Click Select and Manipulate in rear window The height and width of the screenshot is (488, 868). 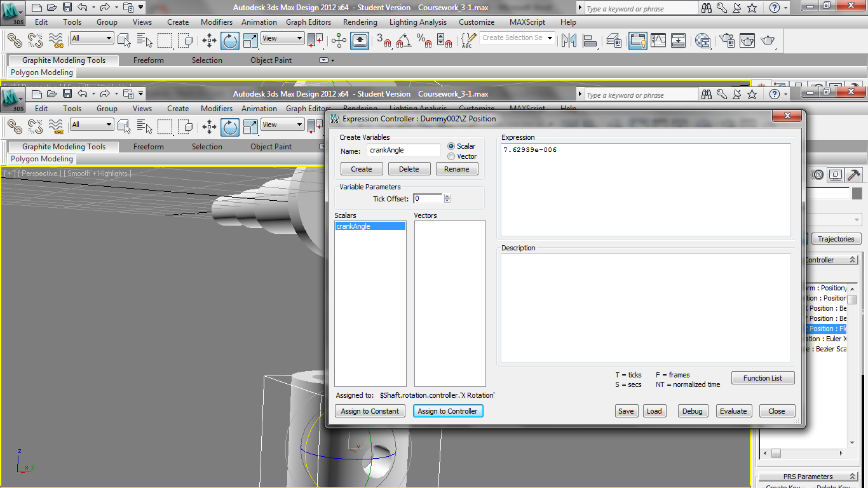click(339, 40)
